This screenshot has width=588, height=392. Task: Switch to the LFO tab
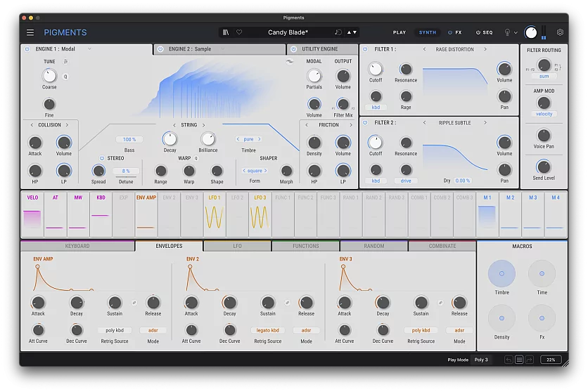click(237, 246)
